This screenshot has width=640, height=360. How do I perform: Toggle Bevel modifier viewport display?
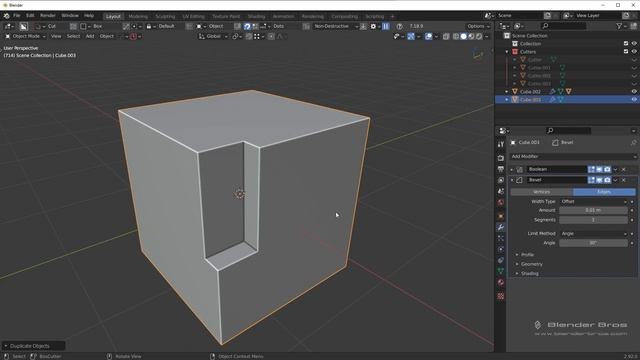pos(599,180)
